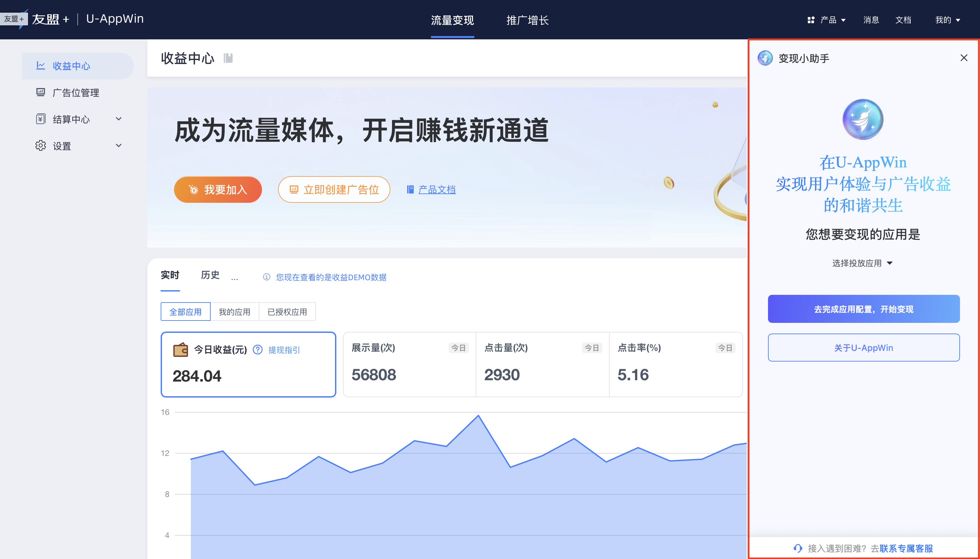Click the 产品 grid icon in header
This screenshot has width=980, height=559.
pos(811,20)
